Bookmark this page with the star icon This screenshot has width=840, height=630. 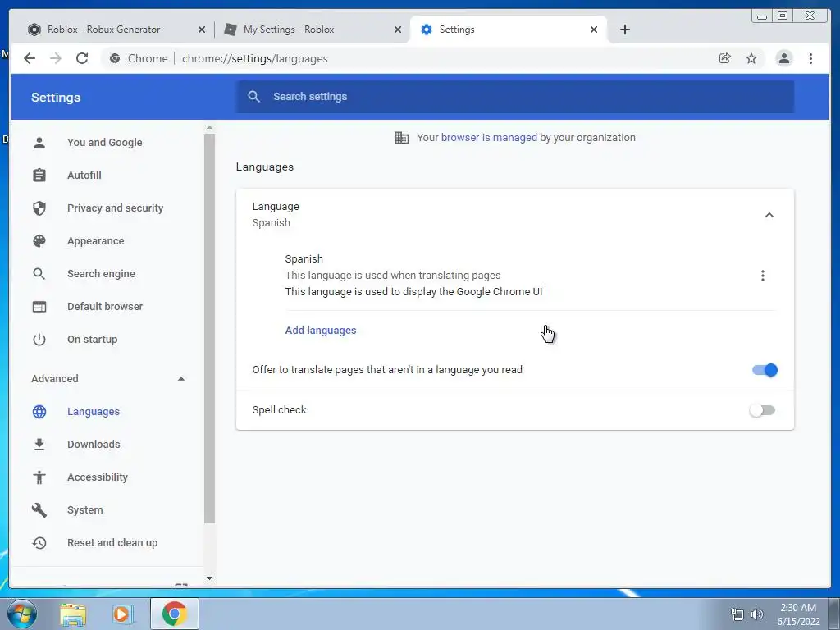(751, 58)
